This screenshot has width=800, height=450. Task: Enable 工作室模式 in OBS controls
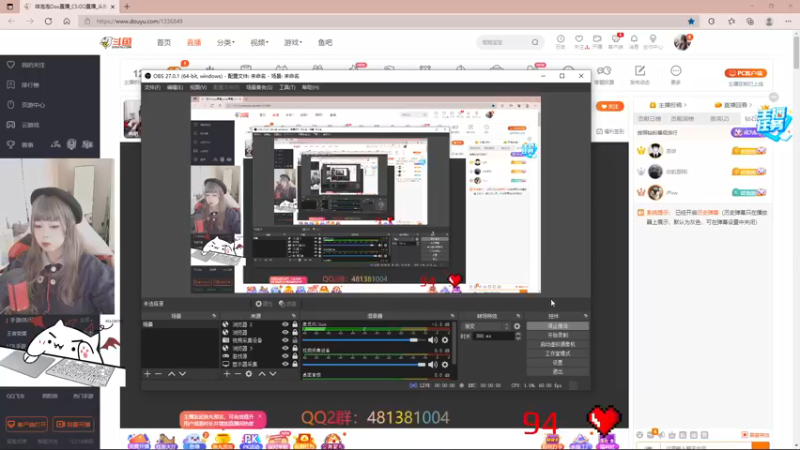point(558,354)
